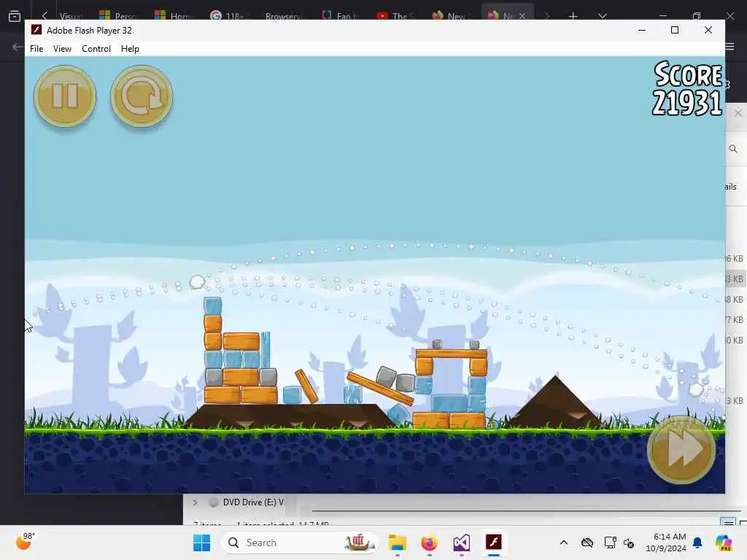This screenshot has width=747, height=560.
Task: Close the background side panel with X
Action: click(x=738, y=113)
